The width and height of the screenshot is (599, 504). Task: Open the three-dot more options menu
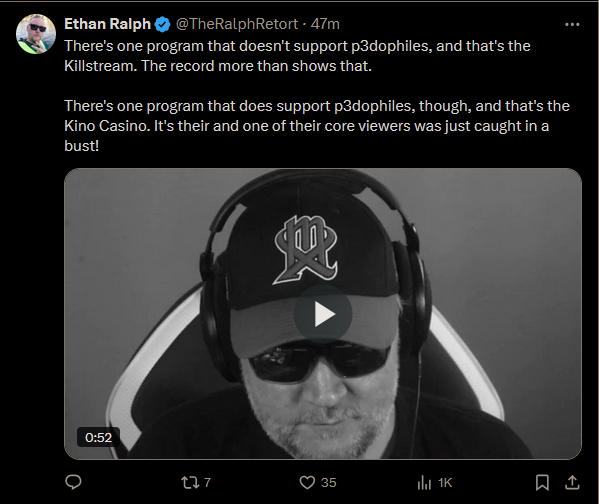coord(572,24)
